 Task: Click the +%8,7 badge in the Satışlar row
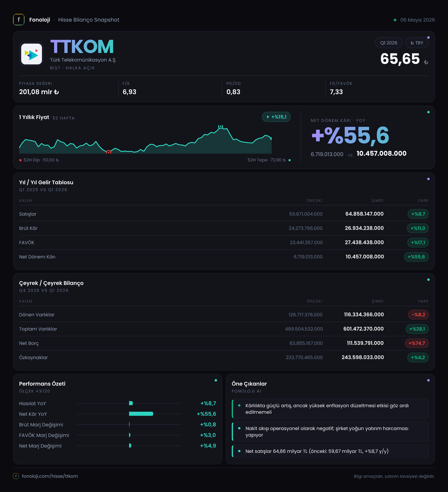[x=418, y=214]
